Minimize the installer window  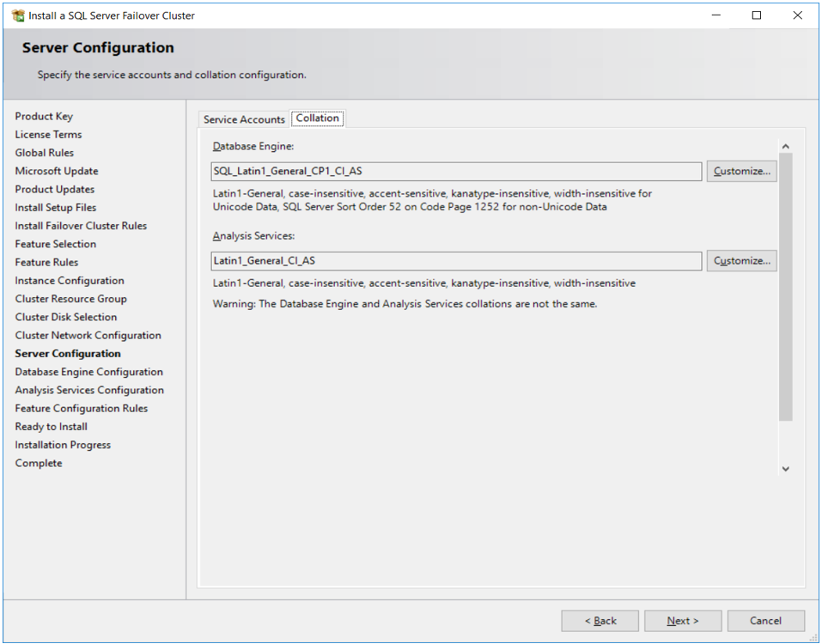tap(716, 15)
